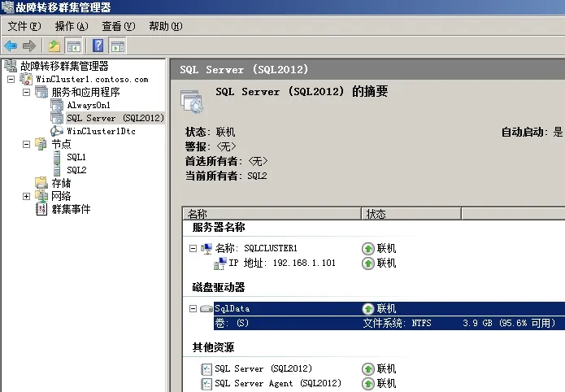This screenshot has height=392, width=565.
Task: Select 群集事件 in the tree
Action: coord(71,209)
